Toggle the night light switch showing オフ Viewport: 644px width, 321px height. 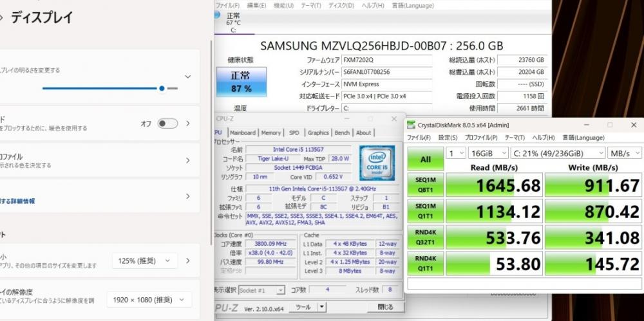point(167,124)
